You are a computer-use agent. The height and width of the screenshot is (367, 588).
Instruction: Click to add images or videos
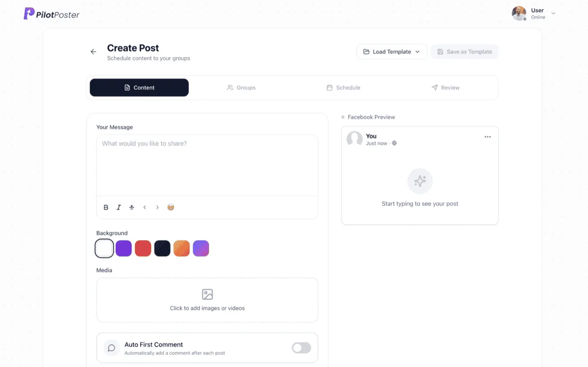(207, 300)
